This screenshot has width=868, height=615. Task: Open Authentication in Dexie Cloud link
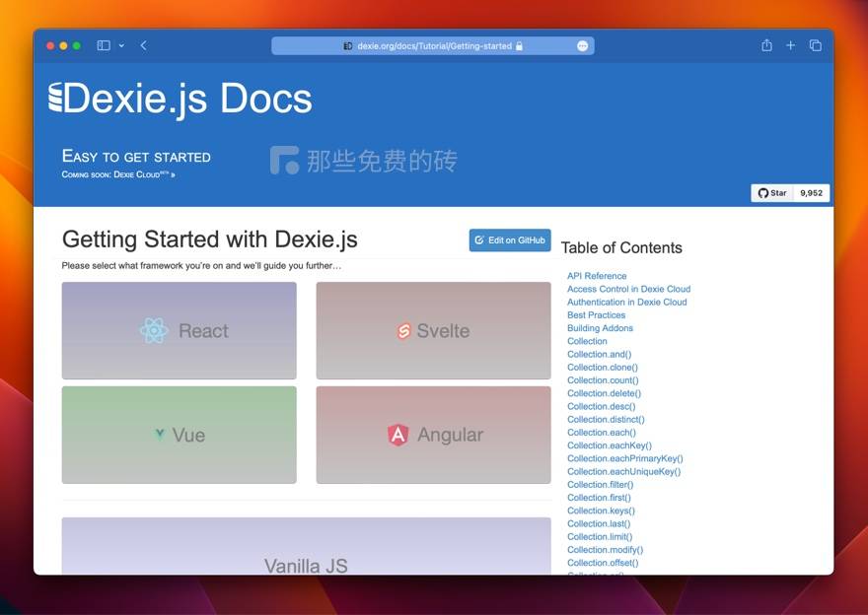pos(626,302)
